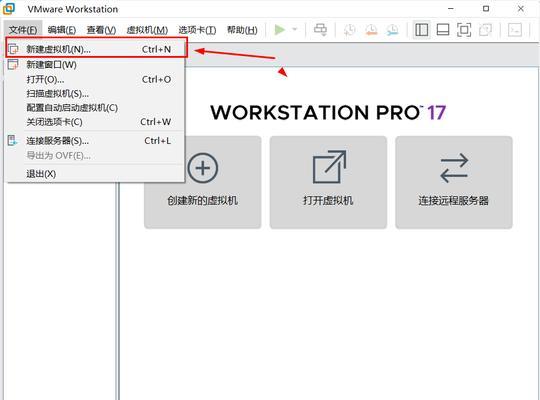The image size is (540, 400).
Task: Enter full screen mode icon
Action: click(464, 30)
